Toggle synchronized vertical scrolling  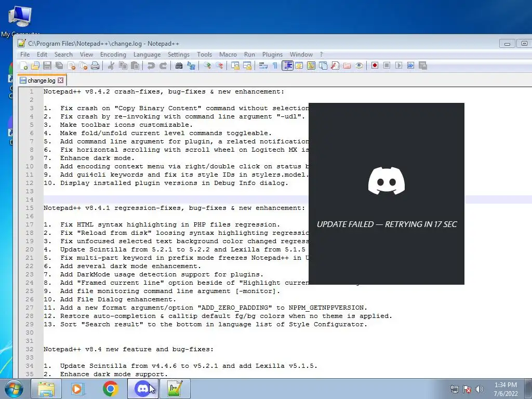click(x=235, y=65)
